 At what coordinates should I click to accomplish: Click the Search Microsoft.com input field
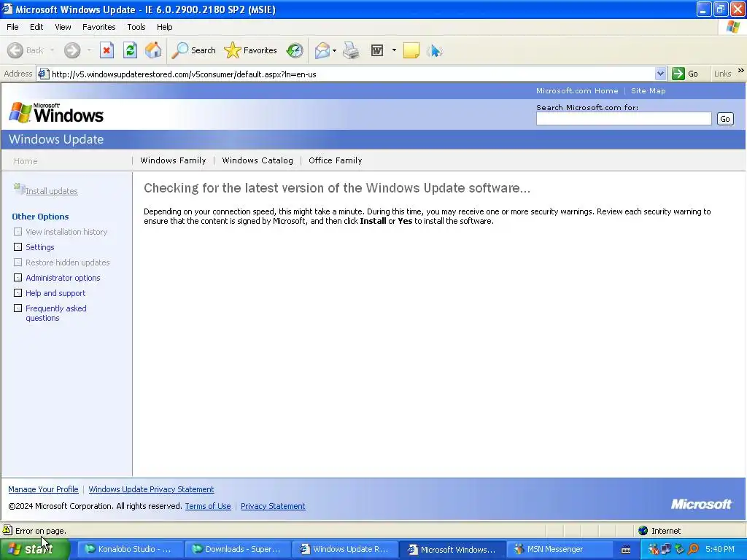624,119
